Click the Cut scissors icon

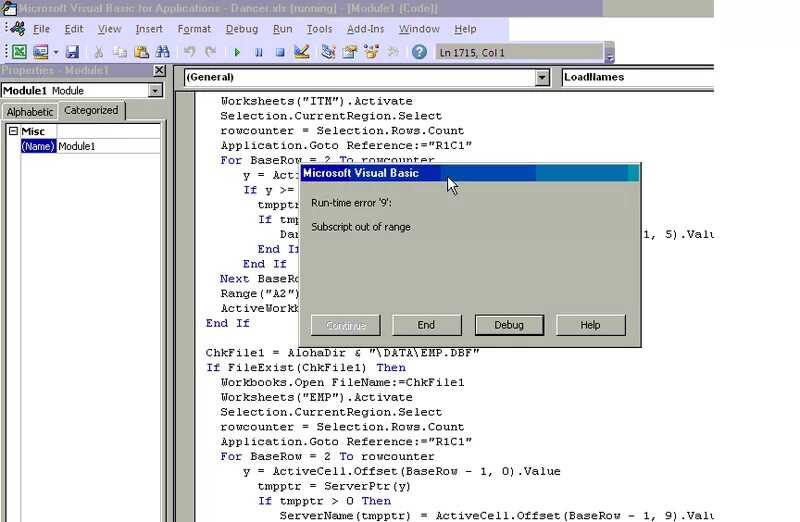98,52
